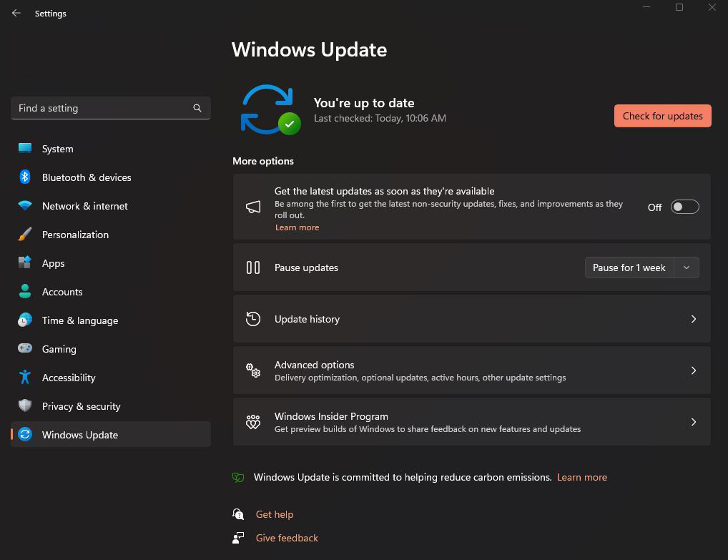Go to Apps settings section
Screen dimensions: 728x560
coord(54,263)
